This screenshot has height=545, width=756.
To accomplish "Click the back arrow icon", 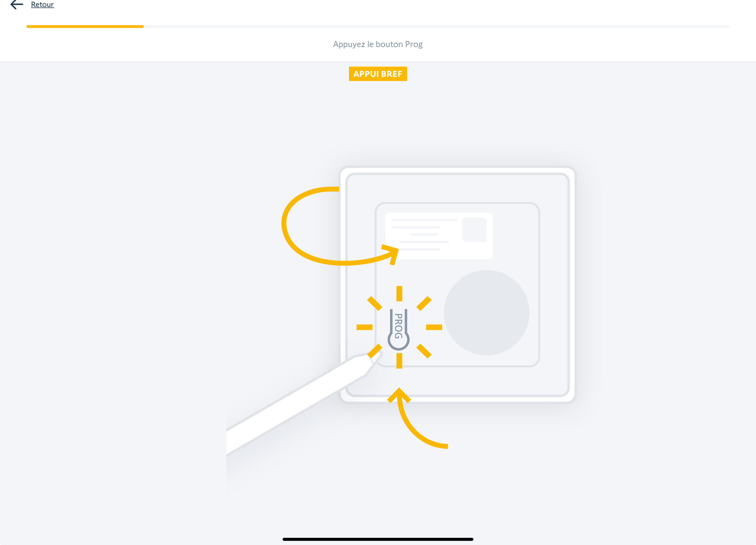I will tap(17, 4).
